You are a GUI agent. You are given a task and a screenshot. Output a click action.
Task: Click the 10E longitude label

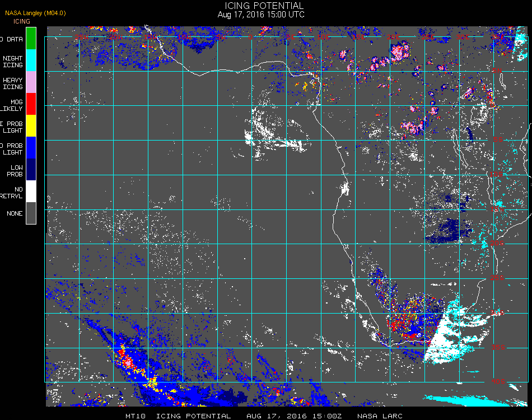point(323,36)
